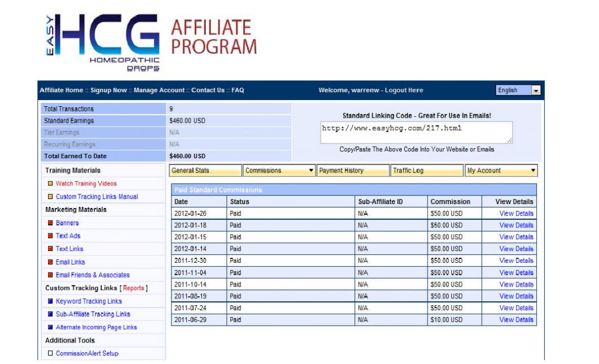Open Keyword Tracking Links
Image resolution: width=599 pixels, height=364 pixels.
point(89,301)
